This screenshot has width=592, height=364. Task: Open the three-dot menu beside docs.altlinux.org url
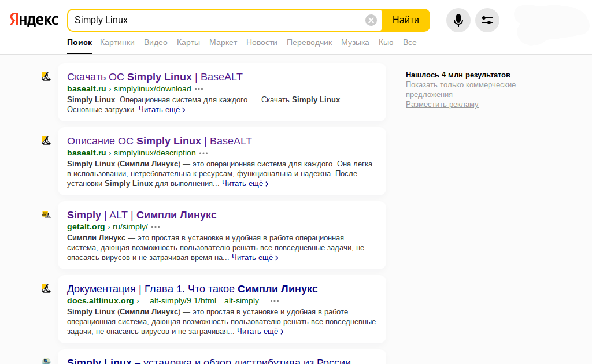pos(275,301)
